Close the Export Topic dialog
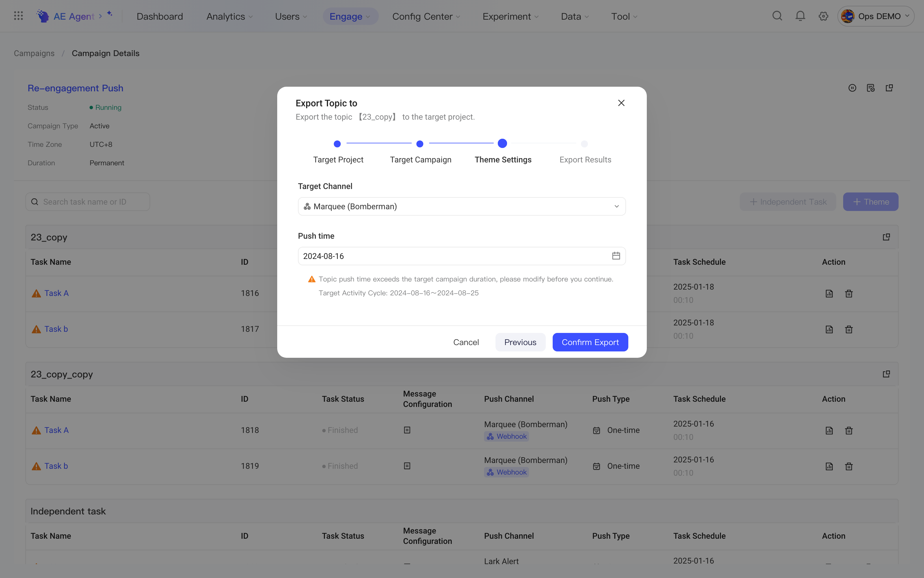This screenshot has height=578, width=924. point(621,103)
